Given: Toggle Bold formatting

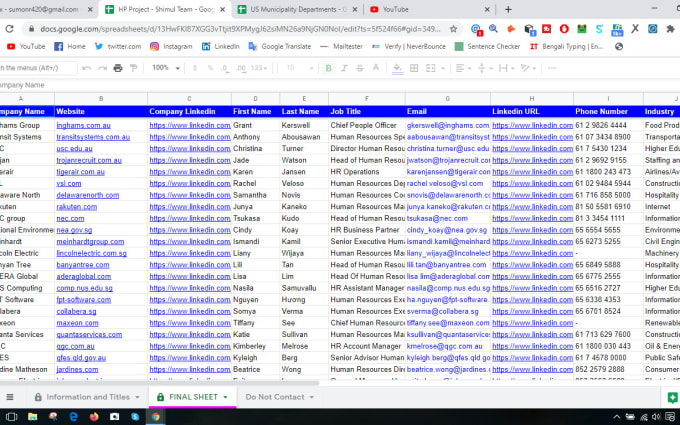Looking at the screenshot, I should pyautogui.click(x=328, y=68).
